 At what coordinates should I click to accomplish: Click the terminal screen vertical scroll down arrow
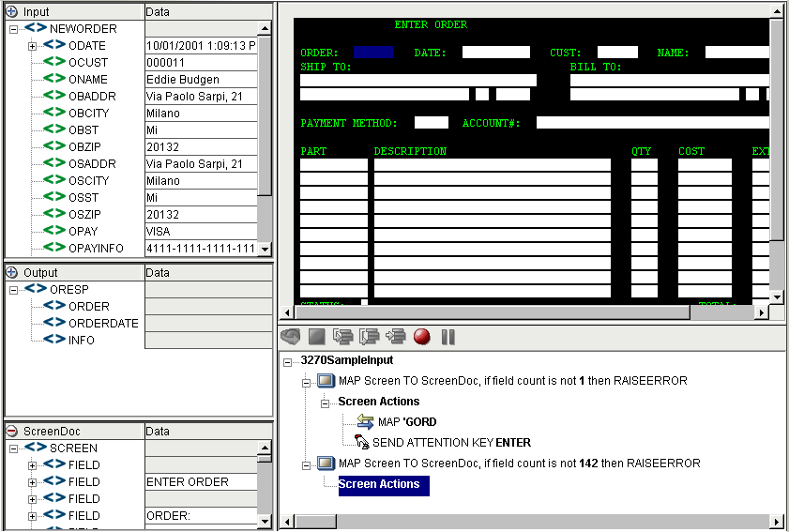pos(777,296)
